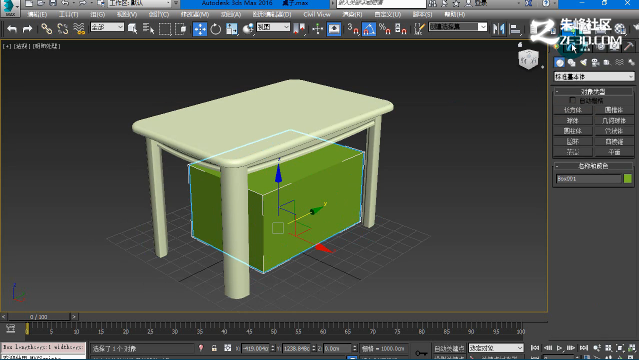Choose the Rectangular Selection Region tool
The width and height of the screenshot is (639, 360).
[x=165, y=29]
